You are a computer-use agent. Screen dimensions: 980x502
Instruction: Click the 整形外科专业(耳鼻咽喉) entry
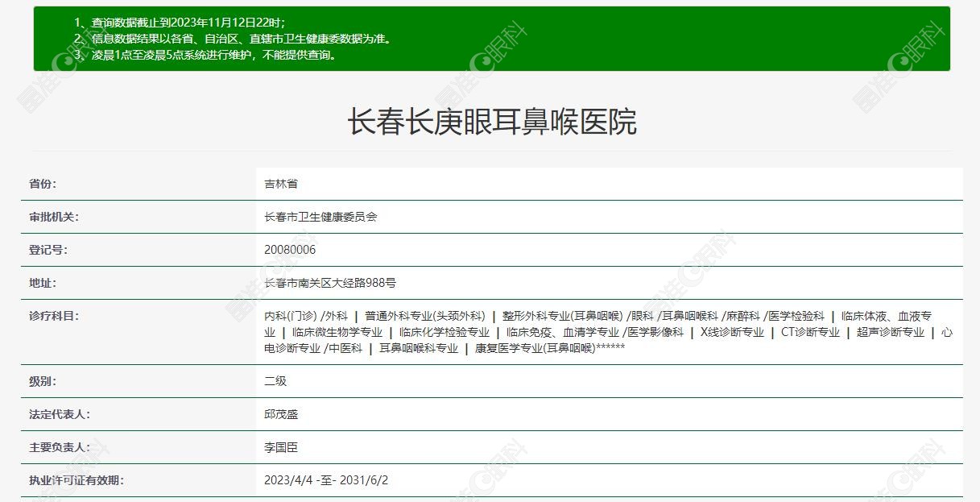[562, 316]
